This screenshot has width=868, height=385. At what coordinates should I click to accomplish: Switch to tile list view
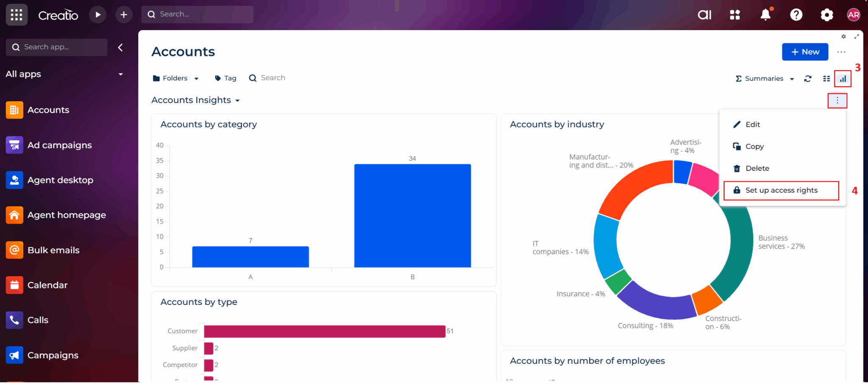coord(826,78)
